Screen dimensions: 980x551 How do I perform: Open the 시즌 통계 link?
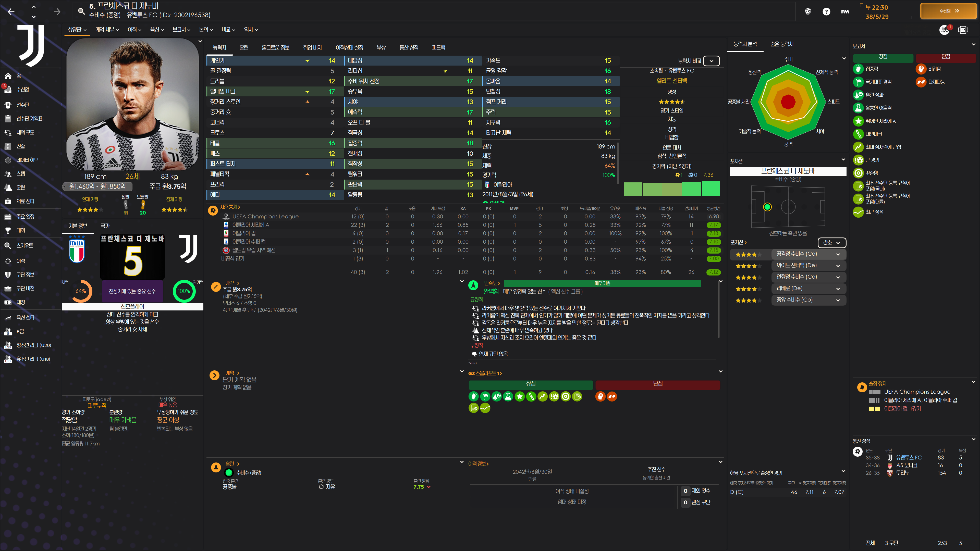(230, 207)
